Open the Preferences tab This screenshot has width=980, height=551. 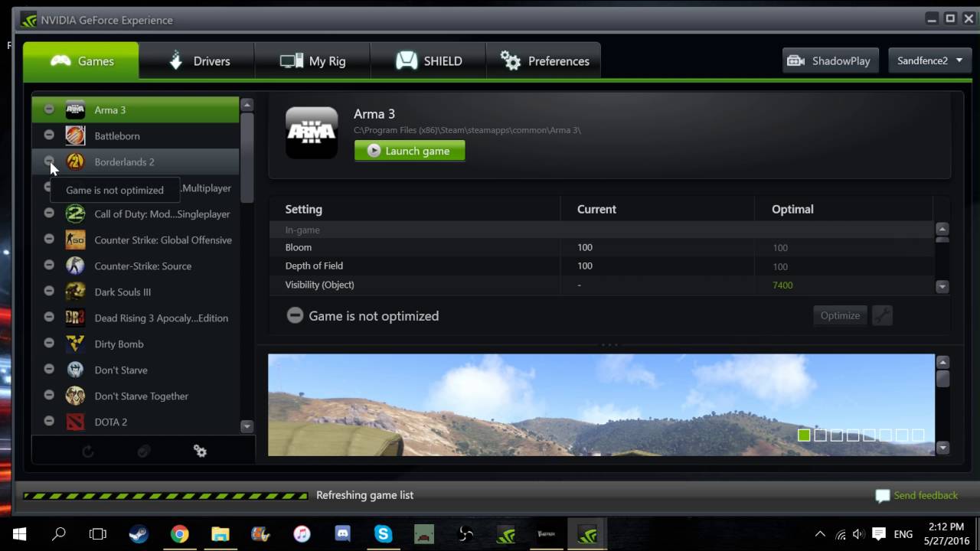click(x=544, y=61)
